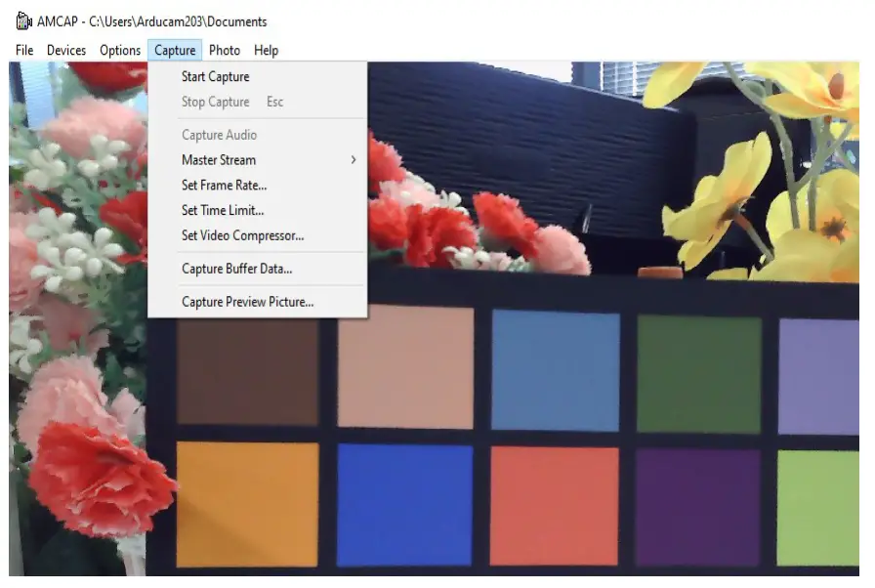Screen dimensions: 875x588
Task: Select Set Time Limit... option
Action: 257,210
